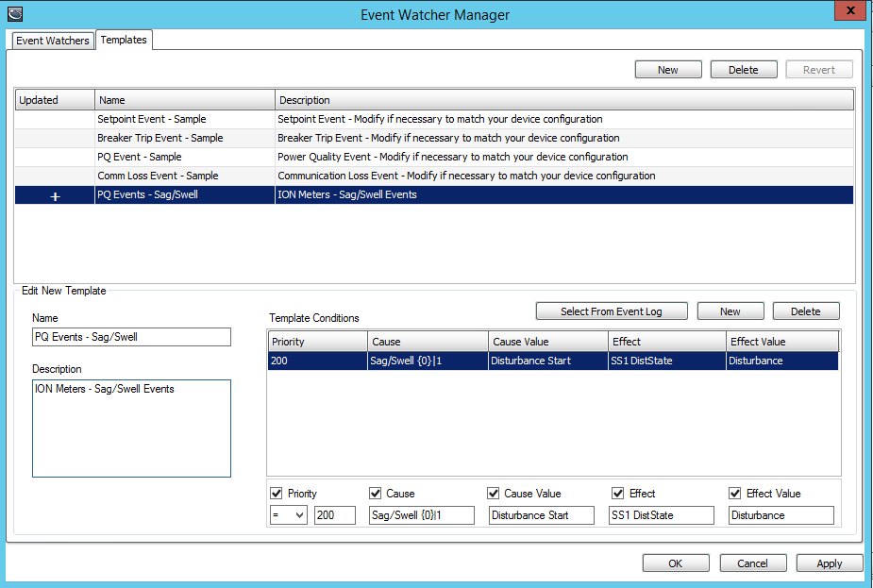Viewport: 873px width, 588px height.
Task: Click the Effect field SS1 DistState
Action: (x=662, y=515)
